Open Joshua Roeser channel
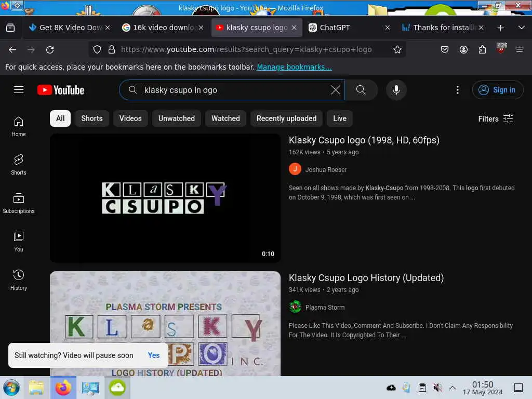This screenshot has height=399, width=532. (326, 170)
